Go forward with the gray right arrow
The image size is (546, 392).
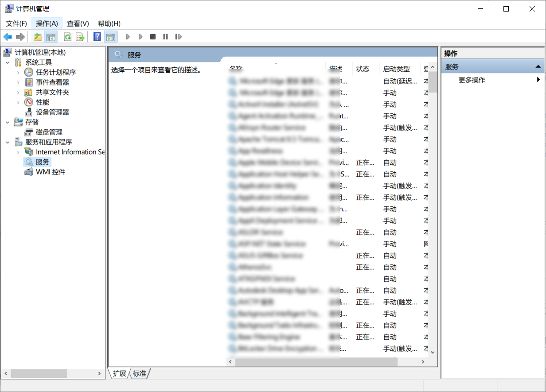click(x=20, y=37)
